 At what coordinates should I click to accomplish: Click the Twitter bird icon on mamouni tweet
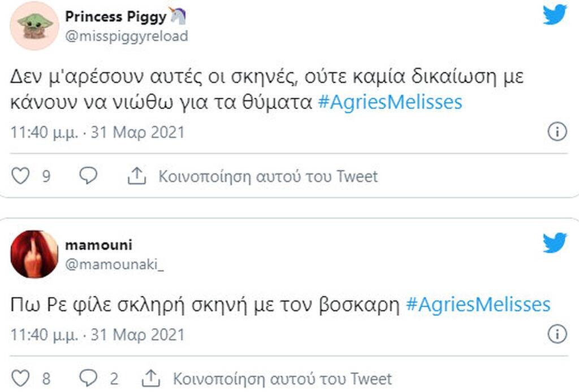click(555, 243)
